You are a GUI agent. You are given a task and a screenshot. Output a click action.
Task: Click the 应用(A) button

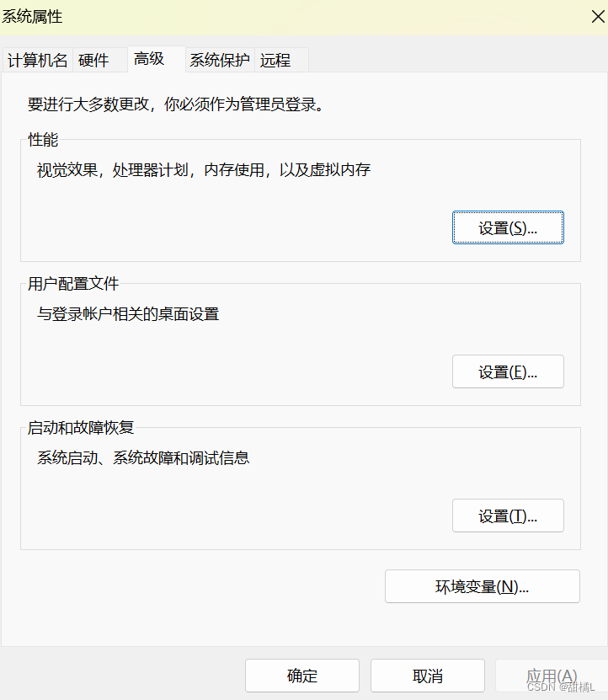(x=552, y=676)
